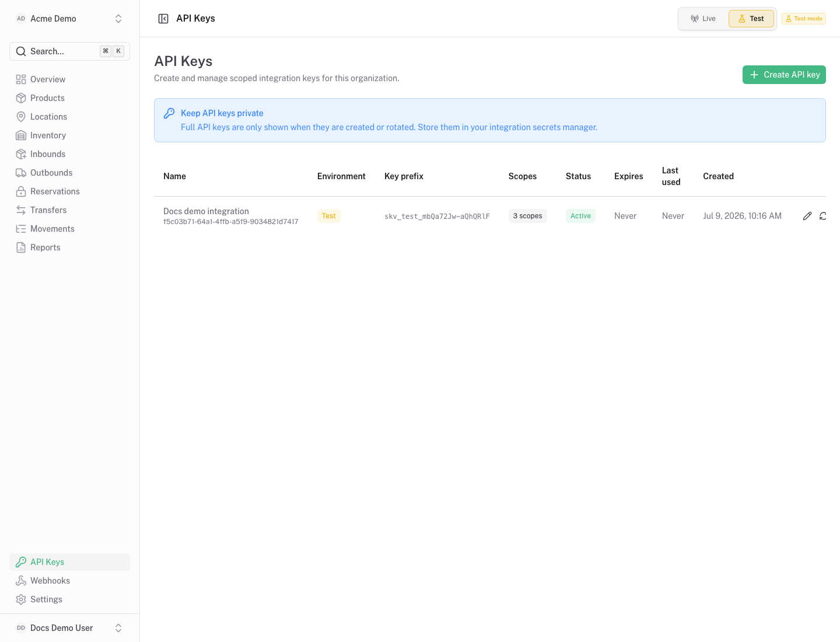
Task: Click the Reports chart file icon
Action: coord(21,247)
